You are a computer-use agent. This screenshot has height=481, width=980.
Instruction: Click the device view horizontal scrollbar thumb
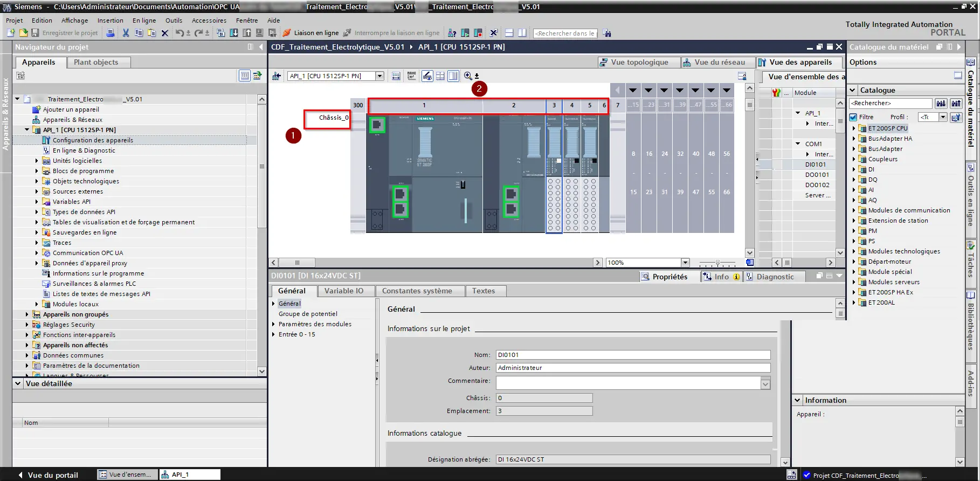[297, 263]
